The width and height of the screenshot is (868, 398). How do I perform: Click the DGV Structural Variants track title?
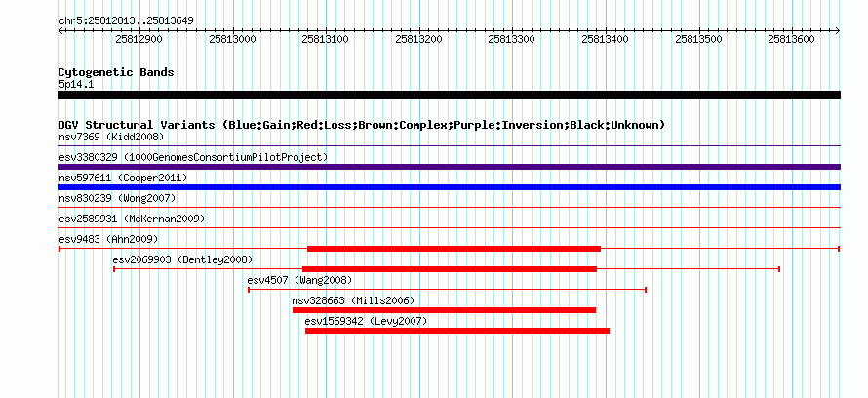click(x=361, y=125)
